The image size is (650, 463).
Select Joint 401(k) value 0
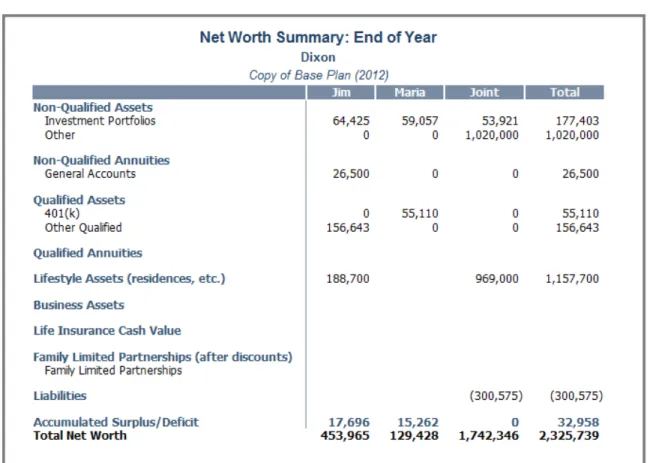pos(515,213)
